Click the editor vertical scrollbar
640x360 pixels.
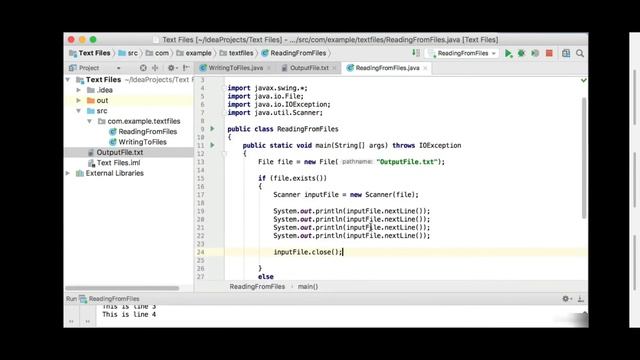tap(584, 158)
